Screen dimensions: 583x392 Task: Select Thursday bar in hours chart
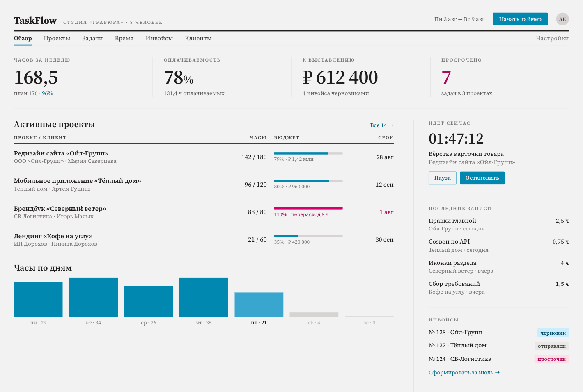click(x=204, y=297)
